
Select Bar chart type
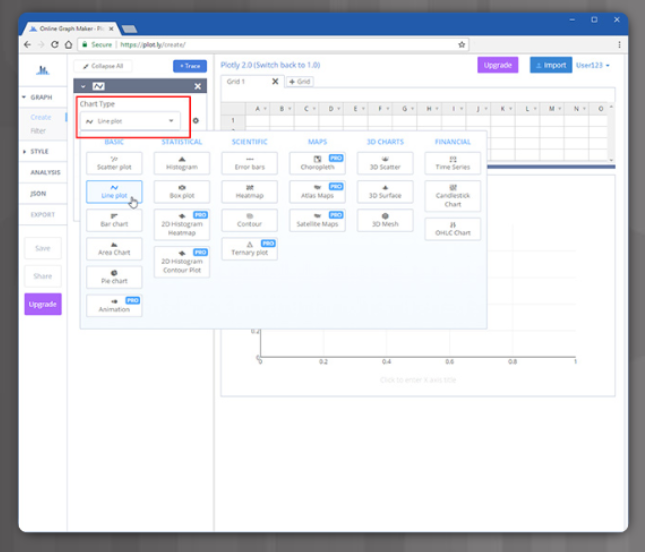pyautogui.click(x=114, y=220)
